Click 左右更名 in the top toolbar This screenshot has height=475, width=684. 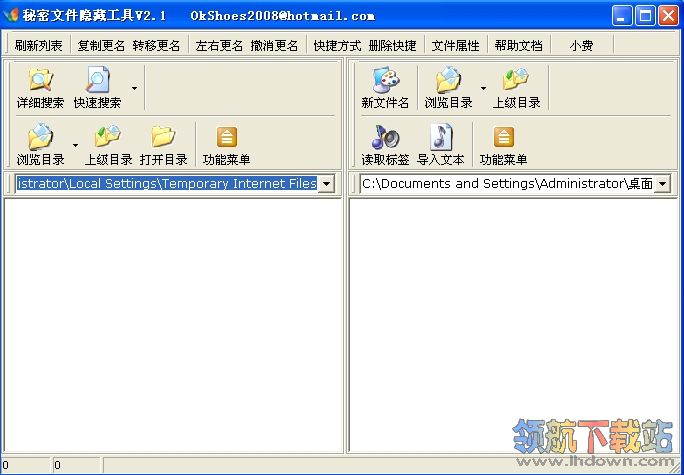click(219, 45)
